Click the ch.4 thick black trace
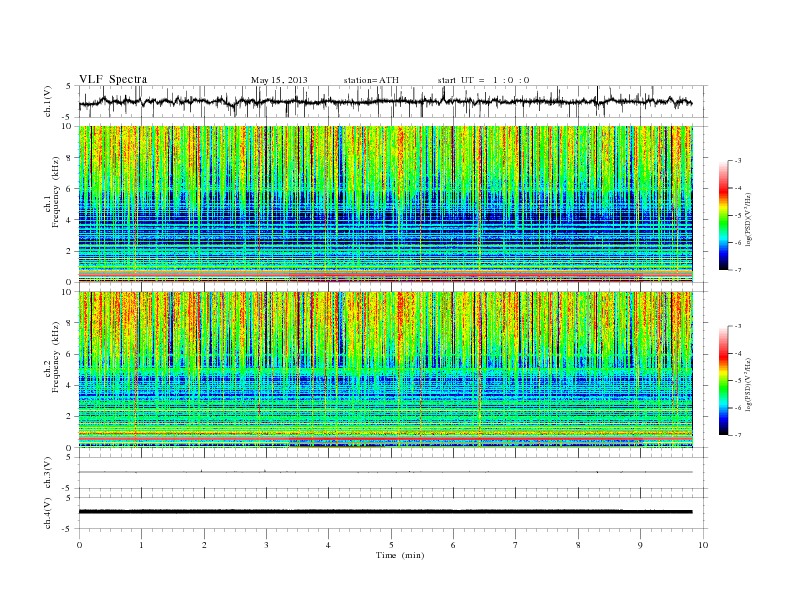 coord(385,512)
